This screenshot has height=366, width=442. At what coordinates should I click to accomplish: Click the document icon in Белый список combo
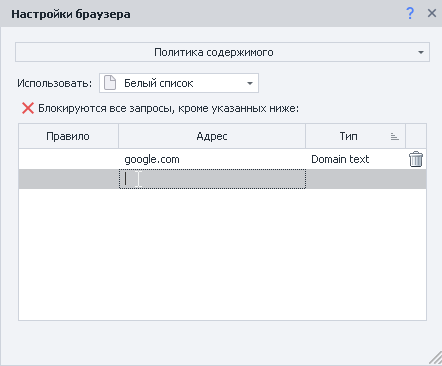coord(110,83)
